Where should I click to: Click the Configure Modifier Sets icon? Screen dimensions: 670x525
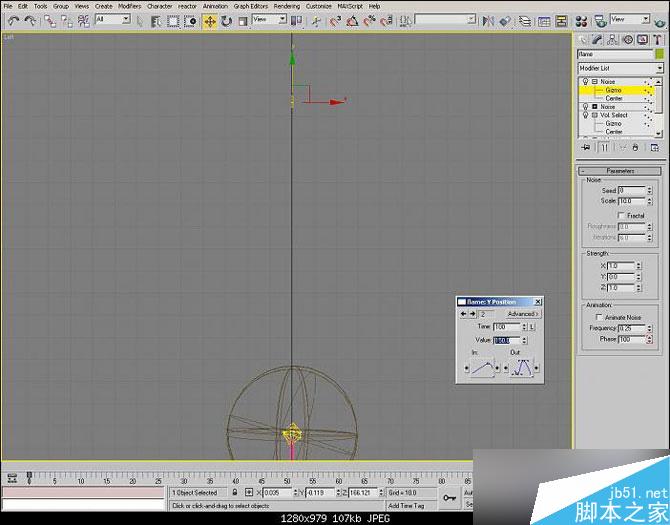[x=655, y=147]
